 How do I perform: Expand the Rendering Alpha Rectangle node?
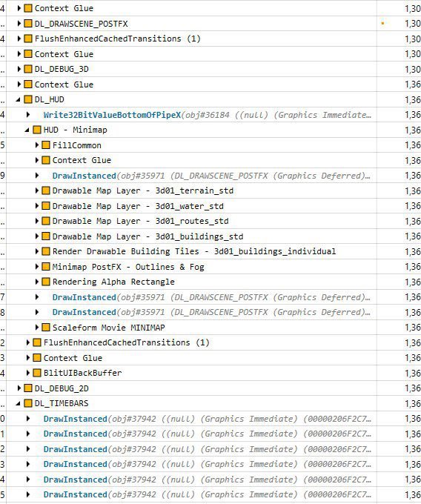37,282
